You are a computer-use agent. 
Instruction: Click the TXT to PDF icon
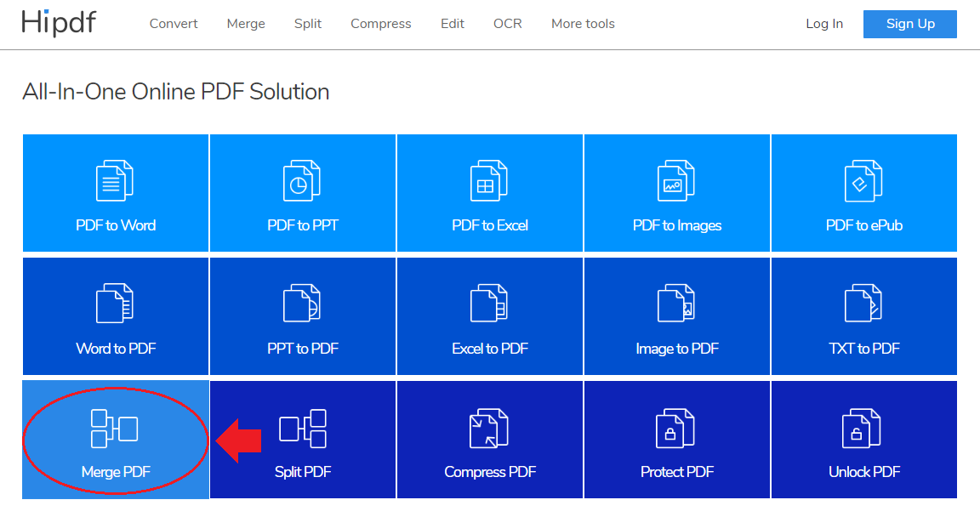point(863,304)
